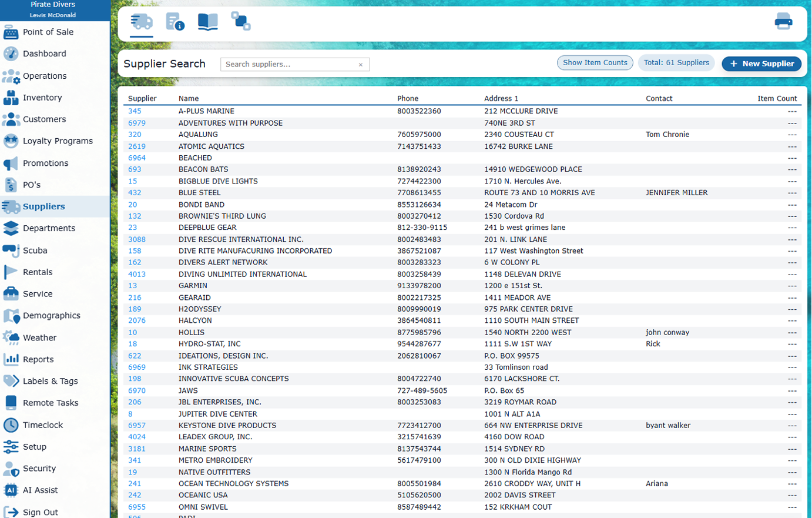Click Total: 61 Suppliers badge
812x518 pixels.
pyautogui.click(x=676, y=63)
